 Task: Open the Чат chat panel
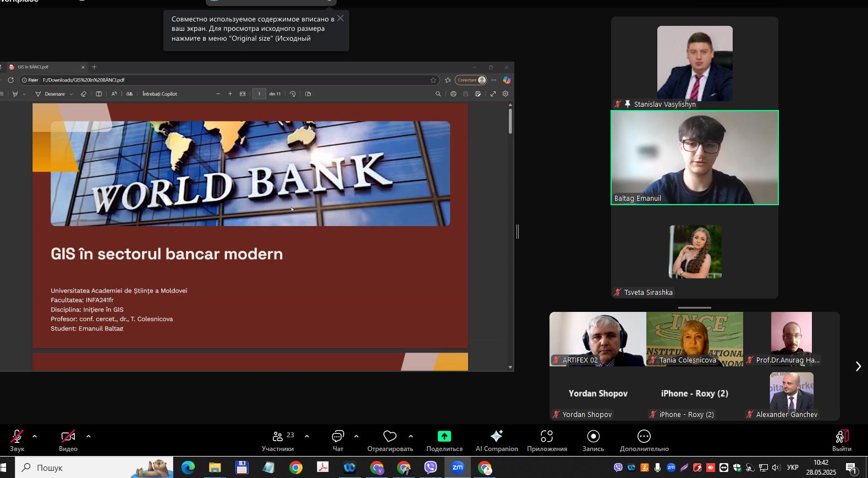(x=338, y=441)
